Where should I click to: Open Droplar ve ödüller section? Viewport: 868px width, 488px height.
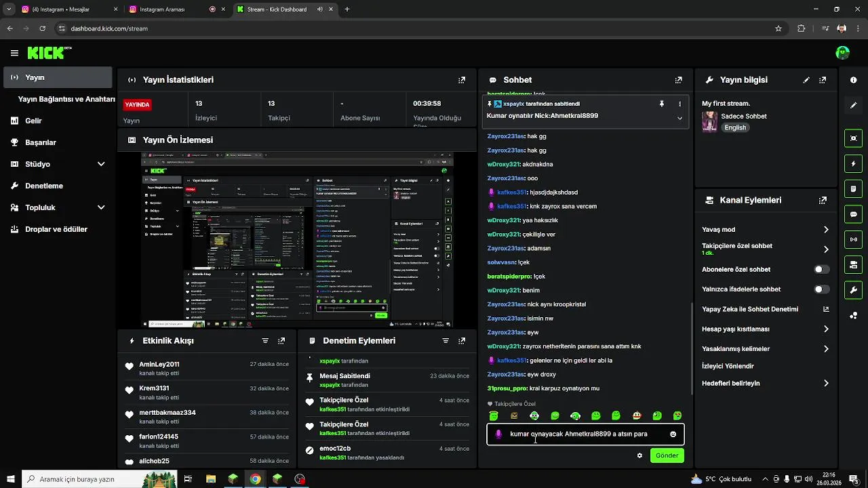[58, 229]
